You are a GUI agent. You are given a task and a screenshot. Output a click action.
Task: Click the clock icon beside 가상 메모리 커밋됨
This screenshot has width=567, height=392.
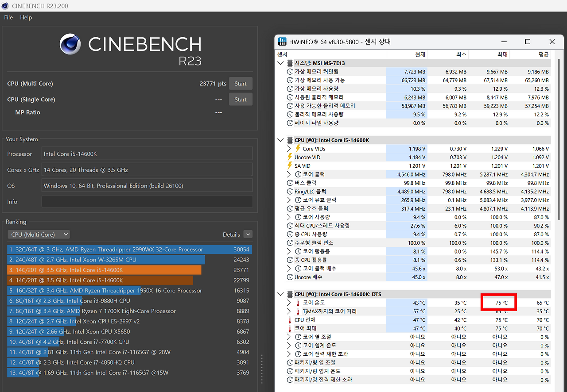point(290,72)
